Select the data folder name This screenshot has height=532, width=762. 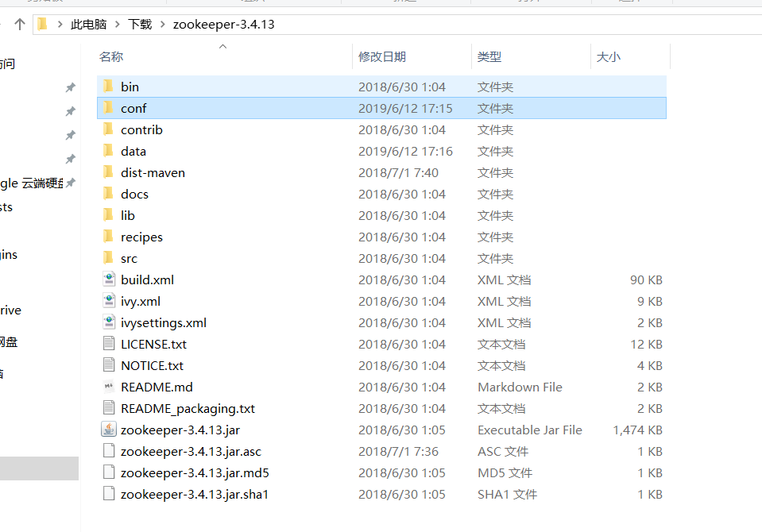(133, 151)
